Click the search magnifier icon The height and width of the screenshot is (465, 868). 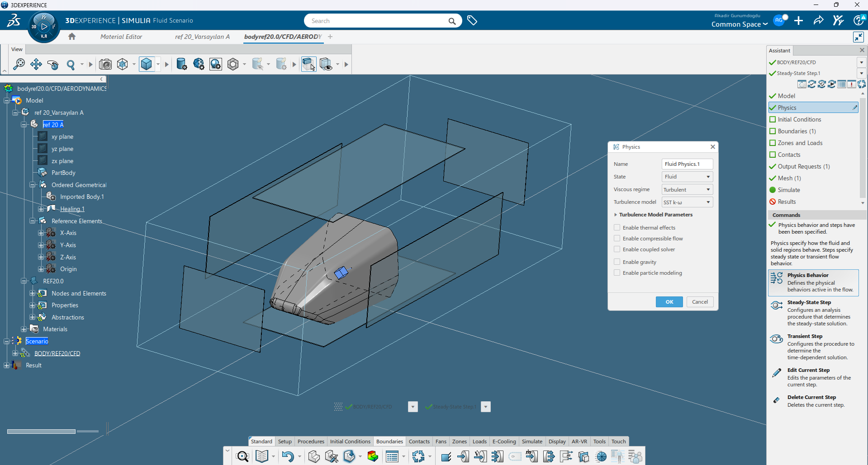tap(452, 21)
